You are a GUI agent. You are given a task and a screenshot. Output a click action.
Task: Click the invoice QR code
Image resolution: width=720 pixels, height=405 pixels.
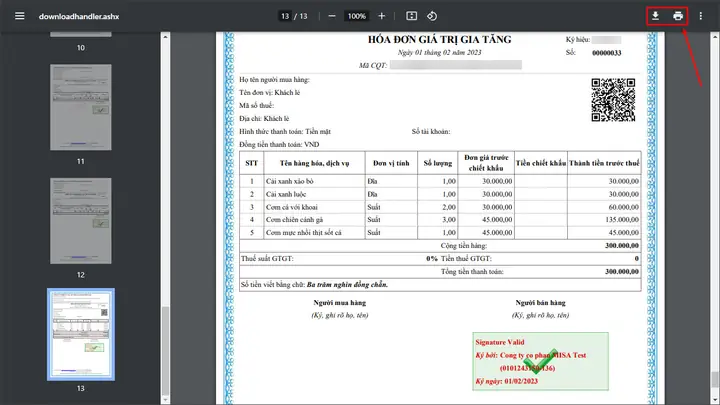(x=613, y=100)
